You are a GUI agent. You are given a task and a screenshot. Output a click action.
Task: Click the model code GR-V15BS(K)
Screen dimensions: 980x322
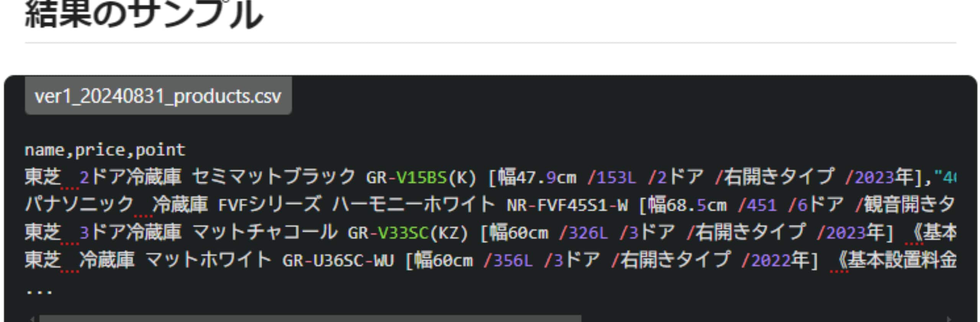pyautogui.click(x=421, y=177)
